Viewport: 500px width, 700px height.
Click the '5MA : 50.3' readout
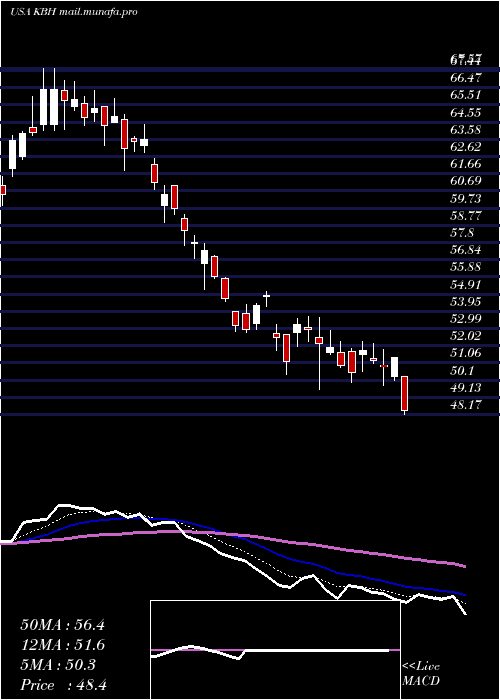point(58,665)
